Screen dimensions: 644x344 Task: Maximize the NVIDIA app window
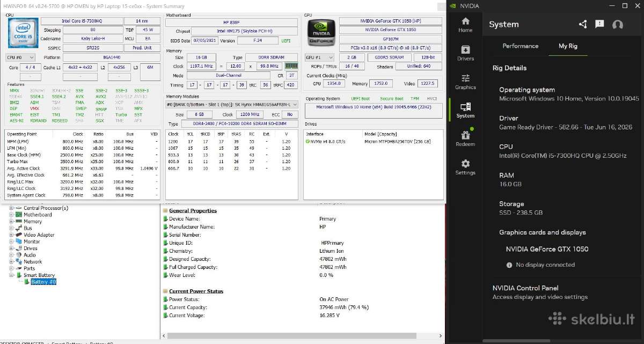pos(625,6)
